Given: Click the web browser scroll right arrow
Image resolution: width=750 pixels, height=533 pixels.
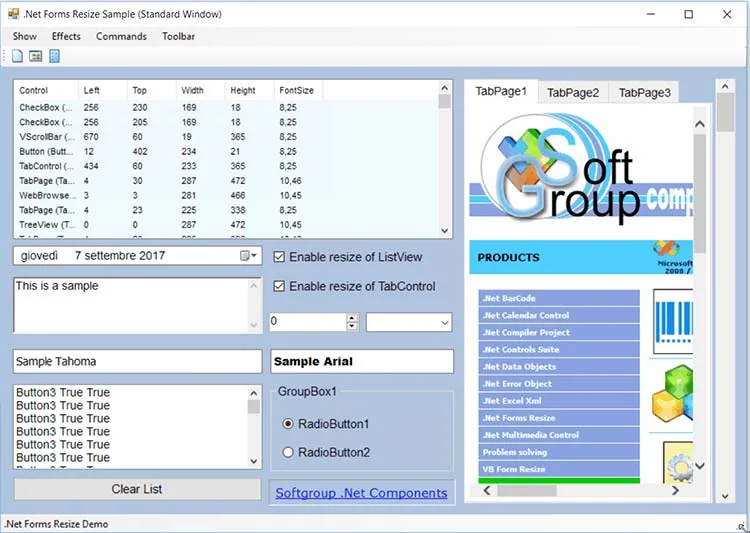Looking at the screenshot, I should pyautogui.click(x=675, y=490).
